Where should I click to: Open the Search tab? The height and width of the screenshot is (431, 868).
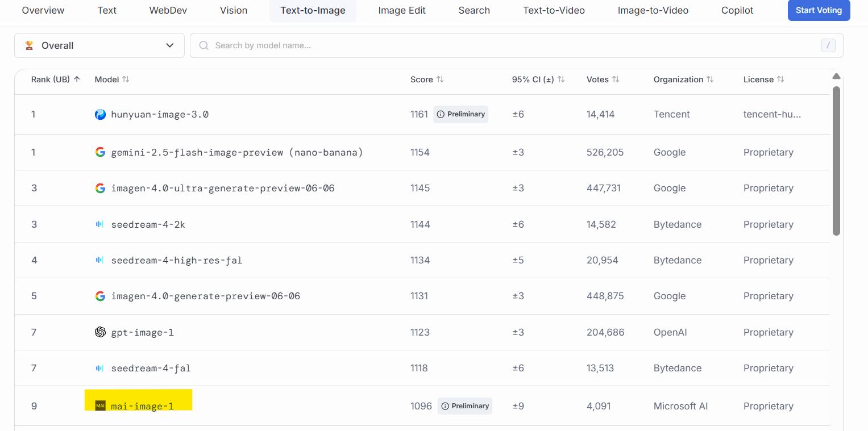point(474,10)
